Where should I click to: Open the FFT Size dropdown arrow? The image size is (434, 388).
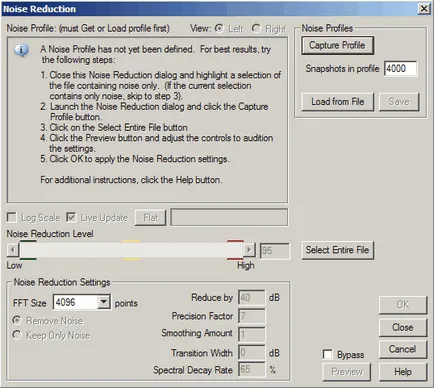tap(104, 302)
